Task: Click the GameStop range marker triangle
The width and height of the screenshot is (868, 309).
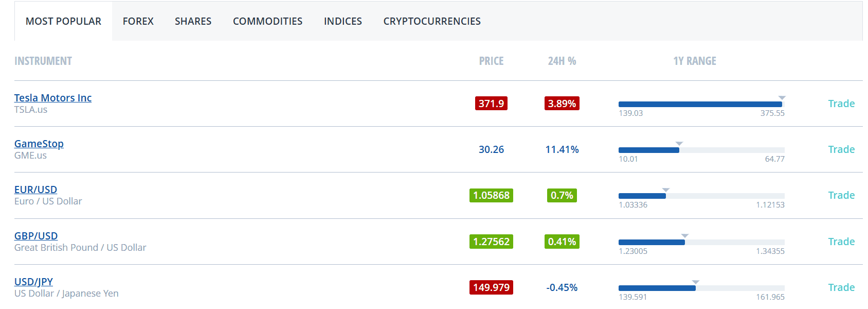Action: coord(679,143)
